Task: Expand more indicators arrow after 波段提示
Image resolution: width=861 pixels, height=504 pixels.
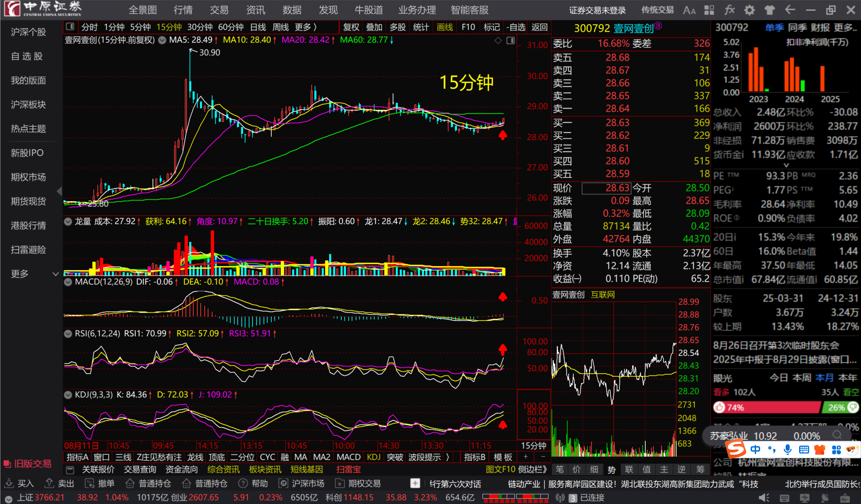Action: (448, 457)
